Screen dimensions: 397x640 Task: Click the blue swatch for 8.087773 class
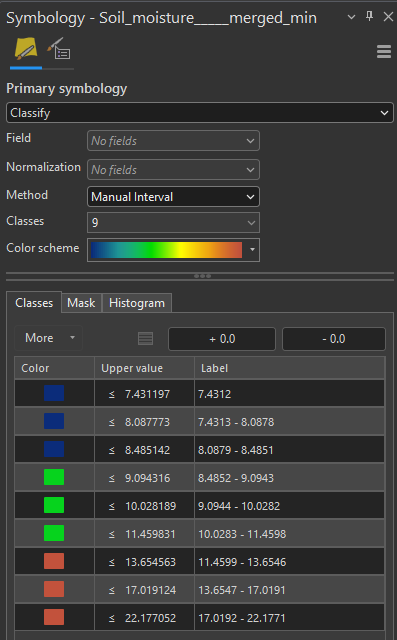pos(54,421)
